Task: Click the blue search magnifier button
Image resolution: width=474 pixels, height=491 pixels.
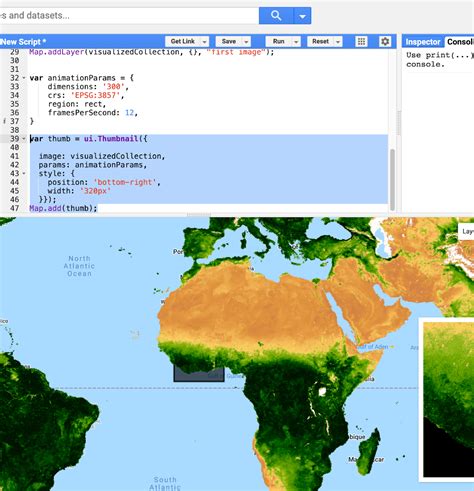Action: pos(276,16)
